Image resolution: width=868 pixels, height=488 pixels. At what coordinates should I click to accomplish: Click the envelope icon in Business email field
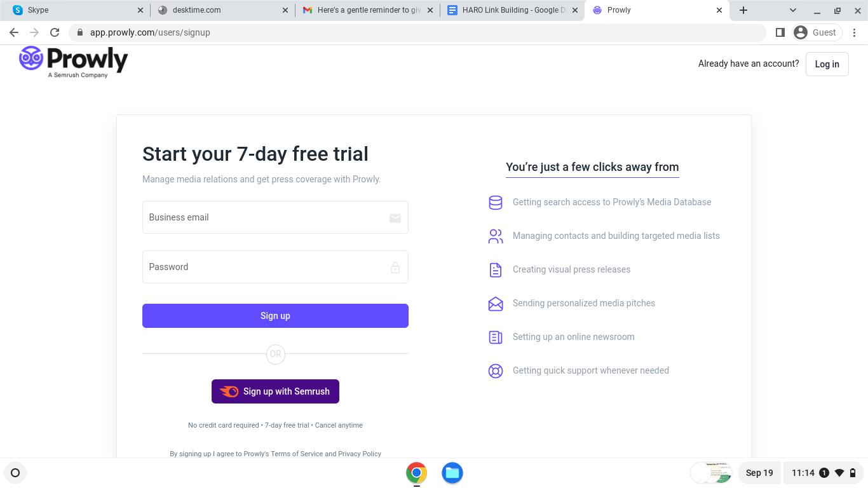(395, 218)
